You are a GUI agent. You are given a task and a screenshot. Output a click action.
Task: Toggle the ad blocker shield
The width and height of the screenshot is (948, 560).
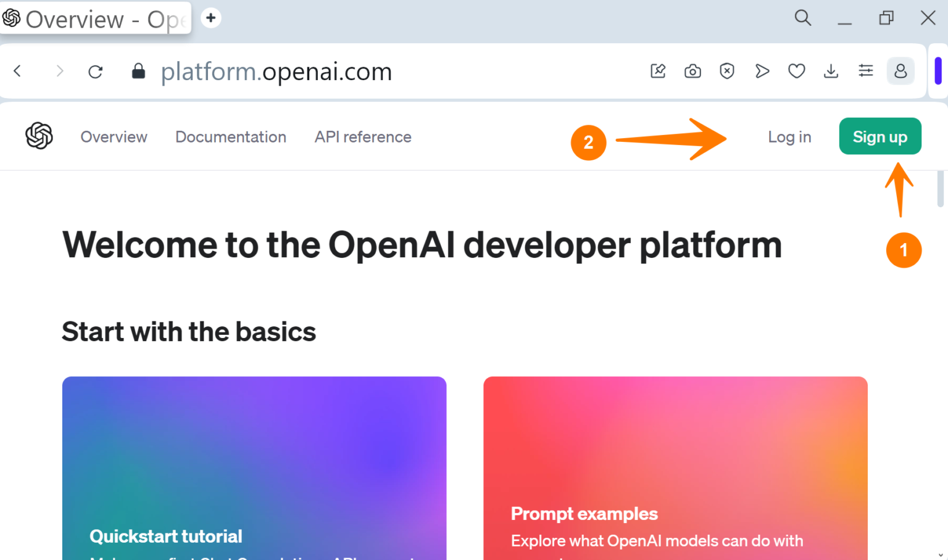pos(727,71)
